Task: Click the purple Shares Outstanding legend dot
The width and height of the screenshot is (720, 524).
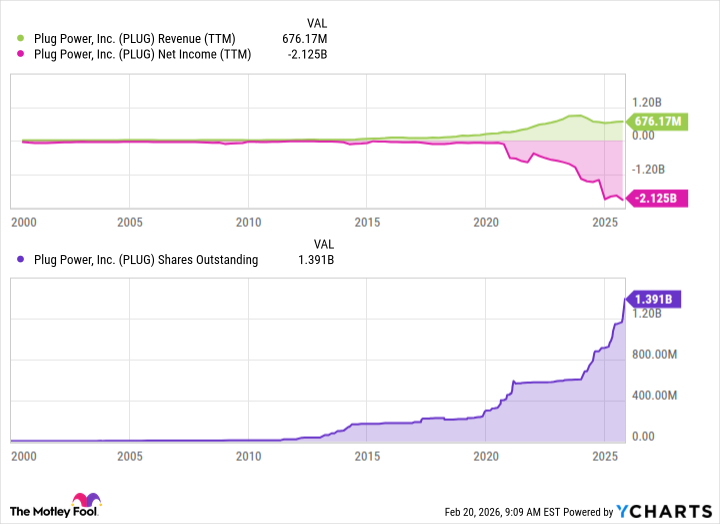Action: coord(23,260)
